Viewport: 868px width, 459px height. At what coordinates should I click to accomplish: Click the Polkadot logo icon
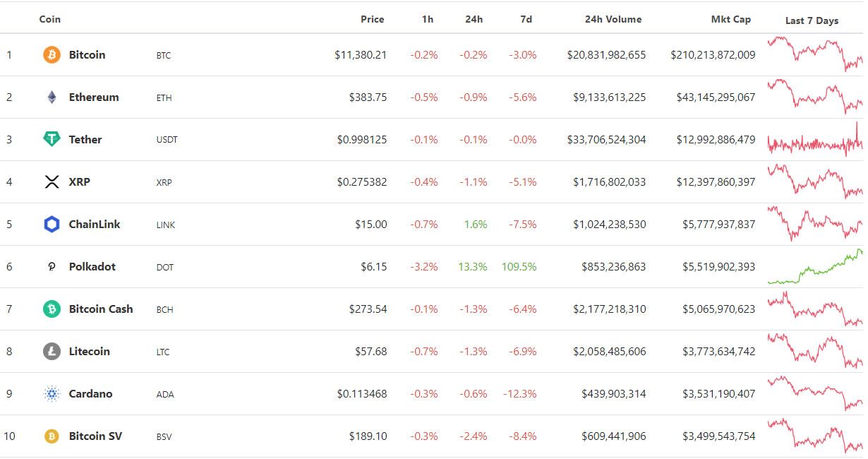point(51,266)
